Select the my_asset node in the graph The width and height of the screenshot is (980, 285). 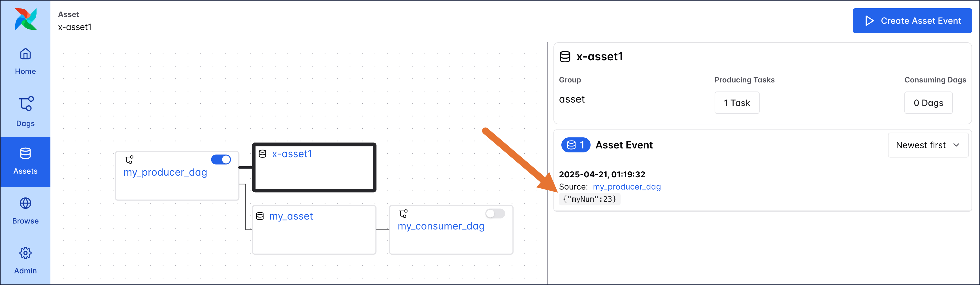point(291,216)
